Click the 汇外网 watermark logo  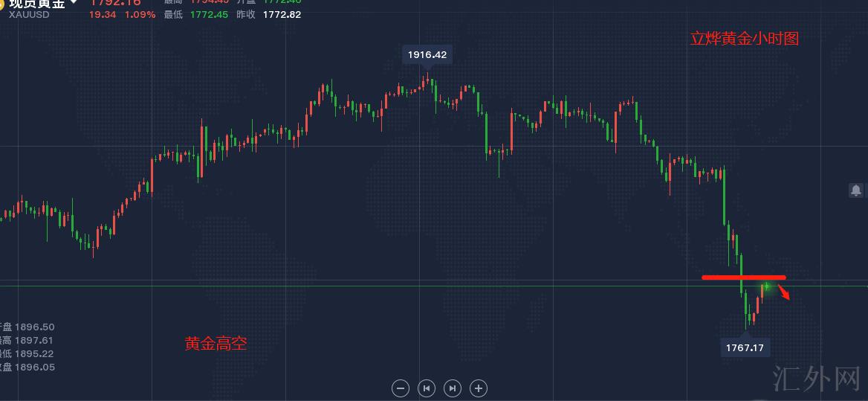816,379
